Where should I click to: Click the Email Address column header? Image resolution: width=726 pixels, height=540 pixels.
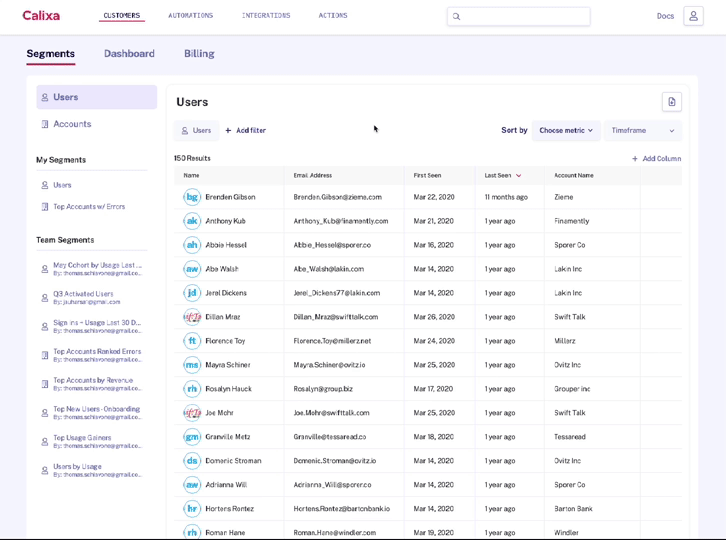click(313, 176)
